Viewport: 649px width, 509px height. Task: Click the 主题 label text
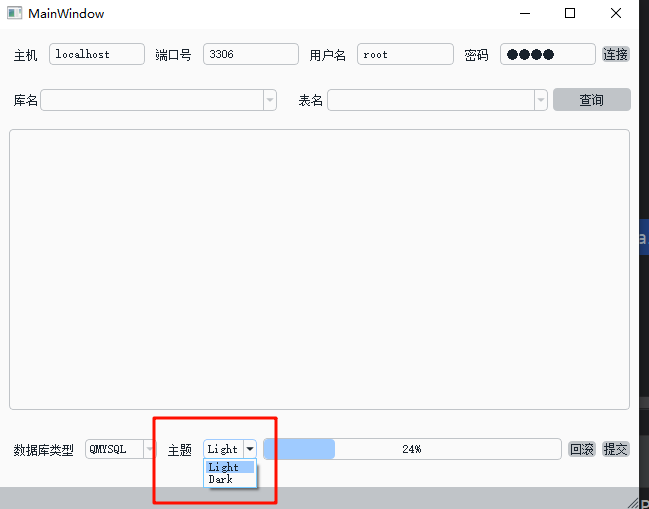[x=180, y=450]
